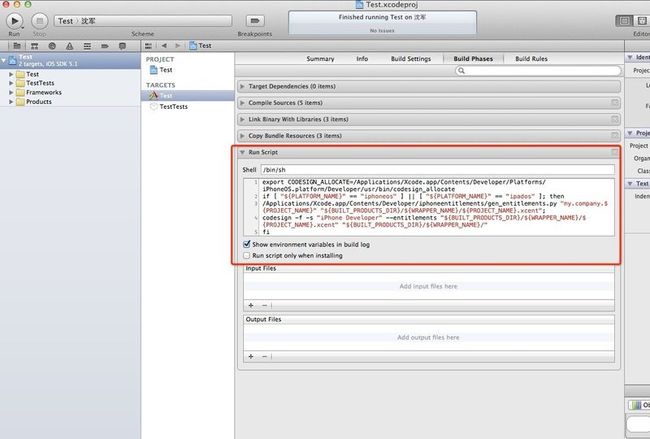Show the Breakpoint navigator
Image resolution: width=650 pixels, height=439 pixels.
pos(105,46)
